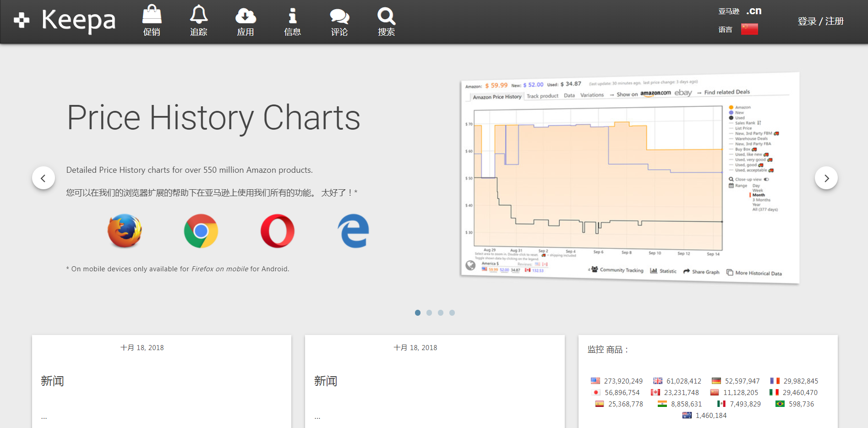The width and height of the screenshot is (868, 428).
Task: Click the Keepa logo
Action: point(65,20)
